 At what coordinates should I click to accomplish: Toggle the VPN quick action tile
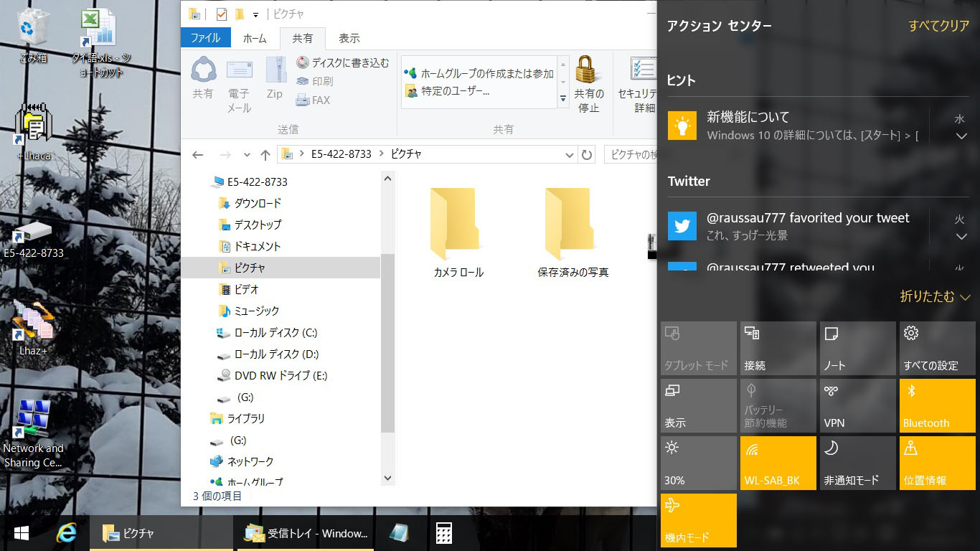pos(858,405)
